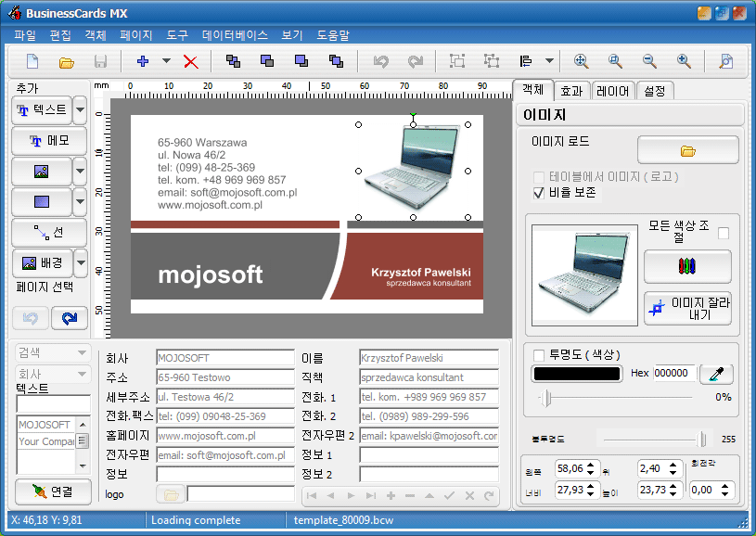Add a rectangle shape from the left panel
Image resolution: width=756 pixels, height=536 pixels.
(x=42, y=201)
